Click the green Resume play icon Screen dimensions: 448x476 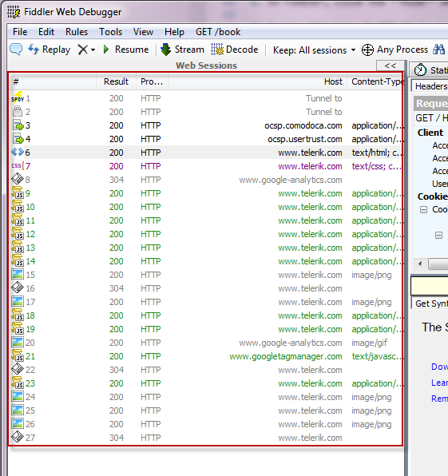pos(106,50)
